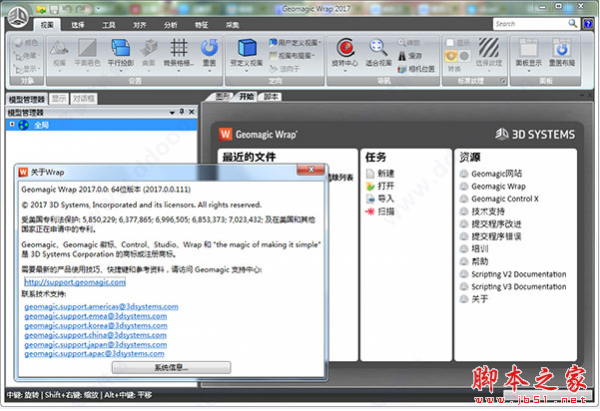600x411 pixels.
Task: Toggle the gray sphere 转换 button
Action: 464,56
